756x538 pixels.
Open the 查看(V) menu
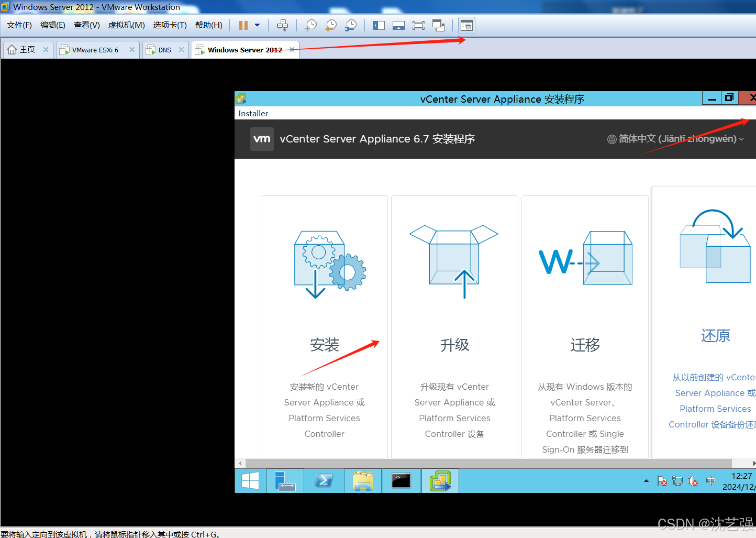click(87, 25)
